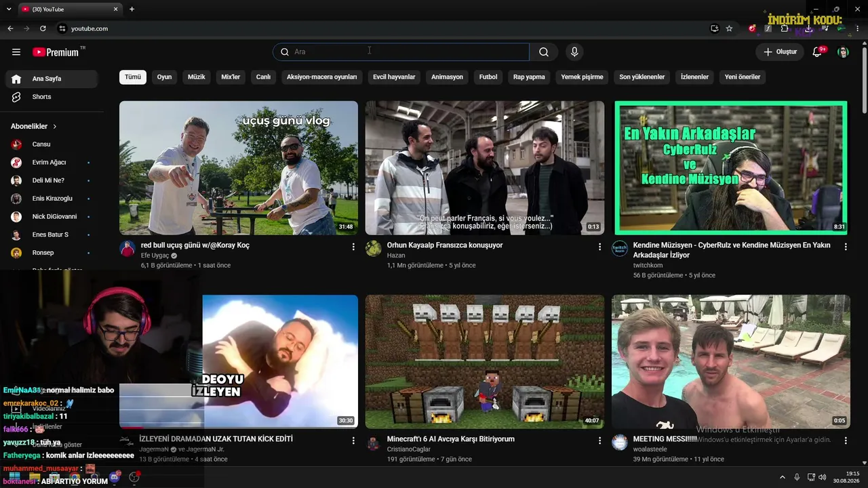This screenshot has width=868, height=488.
Task: Play the Minecraft AI hunters thumbnail
Action: [x=485, y=362]
